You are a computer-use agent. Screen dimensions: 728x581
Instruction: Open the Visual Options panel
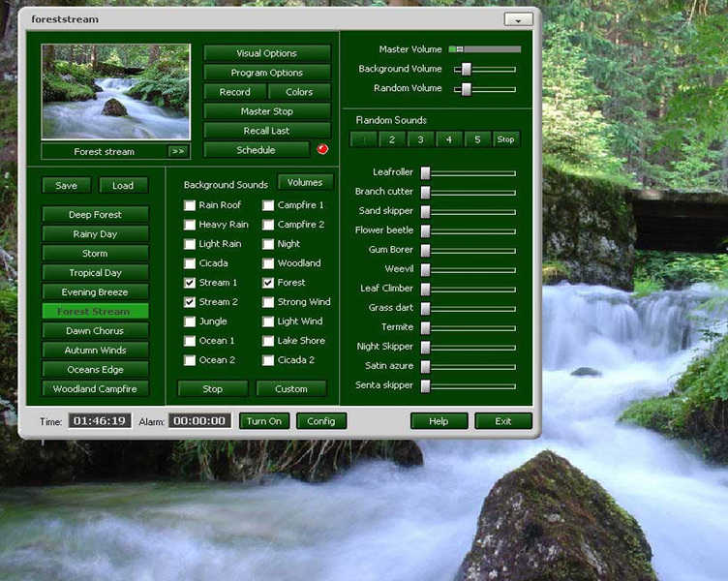tap(267, 53)
